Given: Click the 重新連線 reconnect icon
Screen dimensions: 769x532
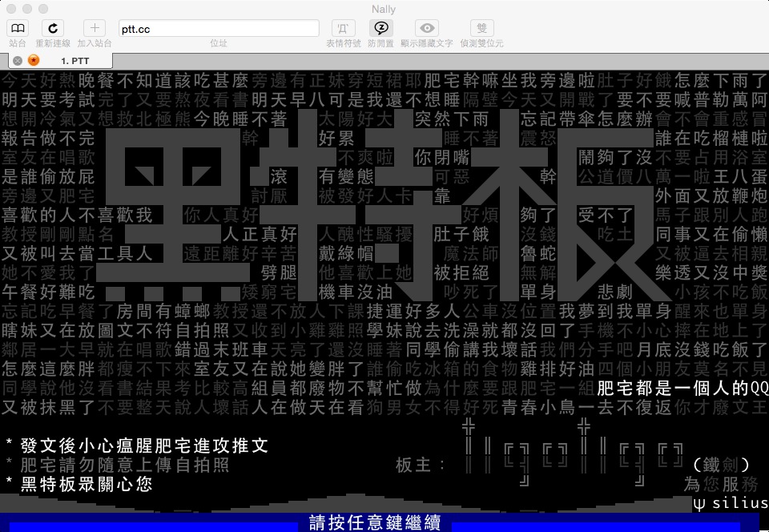Looking at the screenshot, I should point(53,28).
